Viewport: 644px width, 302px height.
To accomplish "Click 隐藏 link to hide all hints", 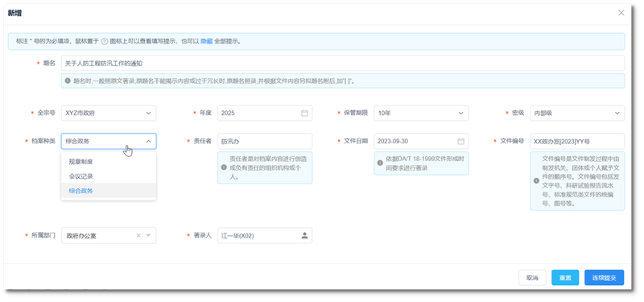I will pyautogui.click(x=207, y=42).
